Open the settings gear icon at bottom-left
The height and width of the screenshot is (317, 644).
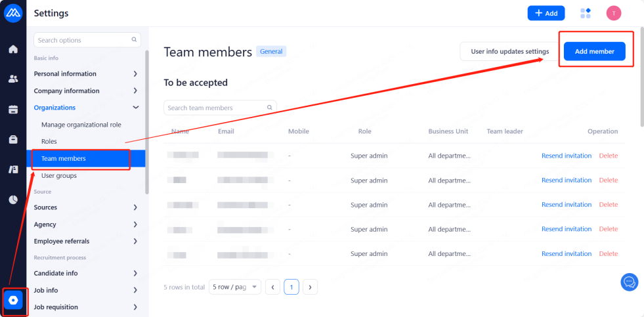coord(13,301)
